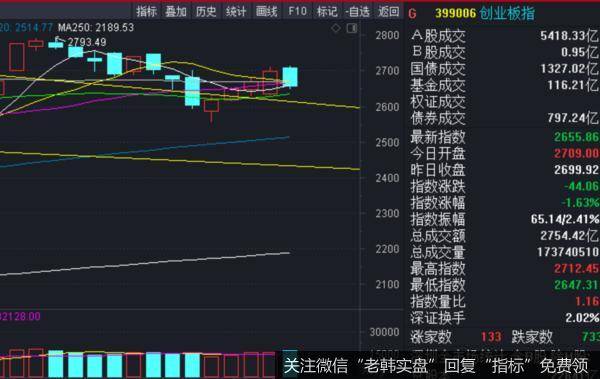
Task: Open F10 company info
Action: [x=297, y=11]
